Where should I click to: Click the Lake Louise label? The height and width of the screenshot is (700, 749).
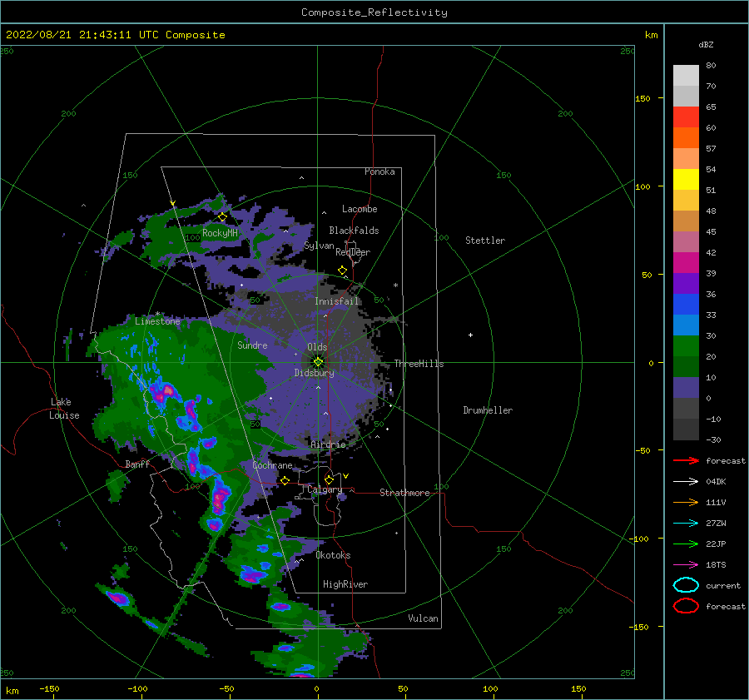64,409
